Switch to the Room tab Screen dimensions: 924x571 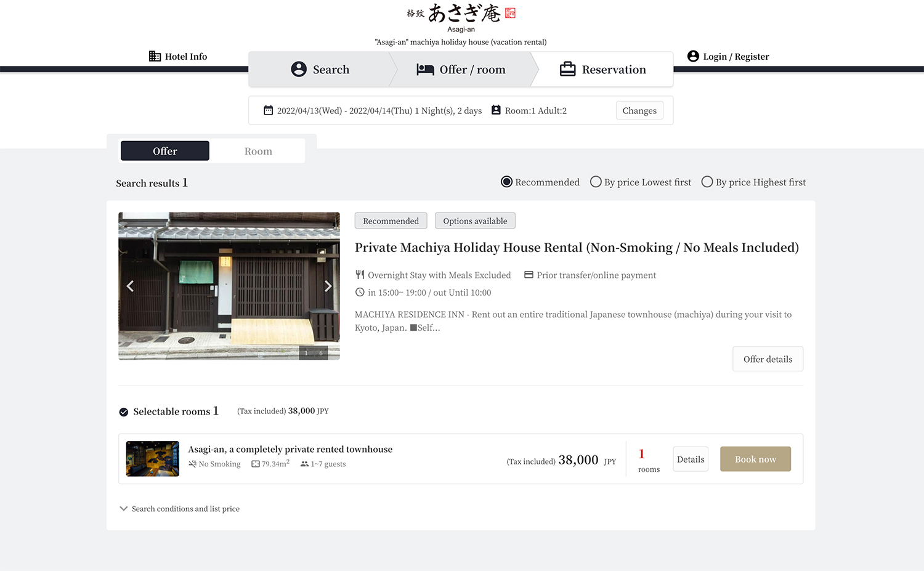[258, 151]
